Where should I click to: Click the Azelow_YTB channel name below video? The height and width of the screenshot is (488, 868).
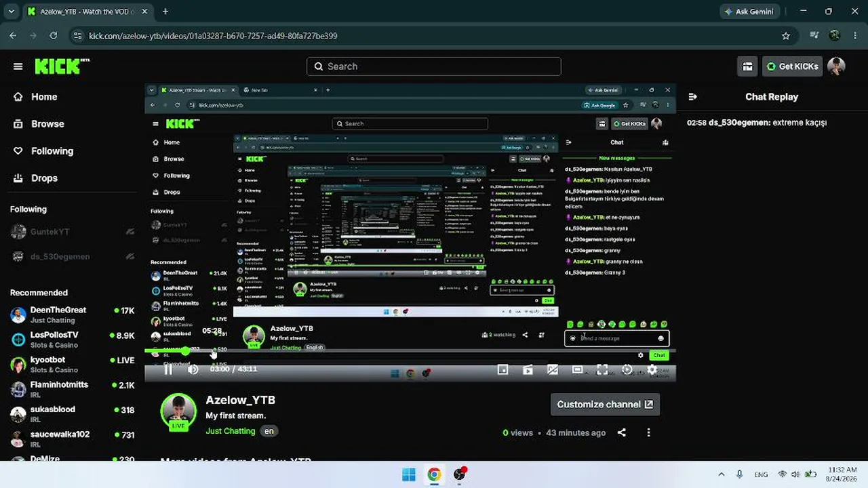(240, 401)
